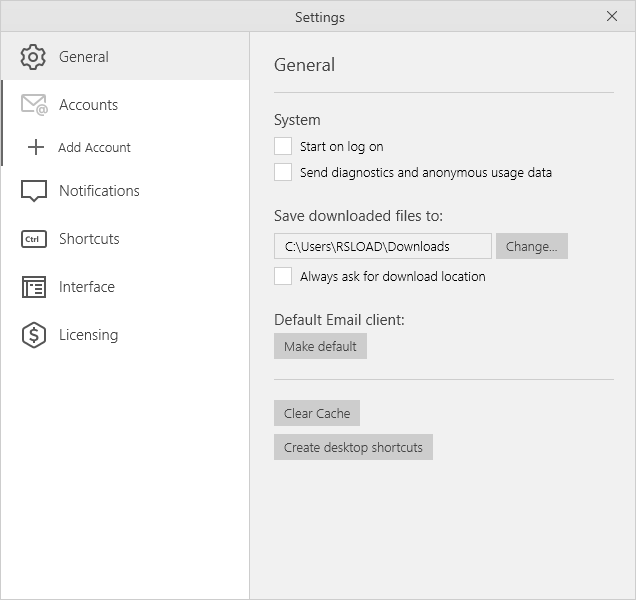Screen dimensions: 636x600
Task: Click Create desktop shortcuts button
Action: click(353, 447)
